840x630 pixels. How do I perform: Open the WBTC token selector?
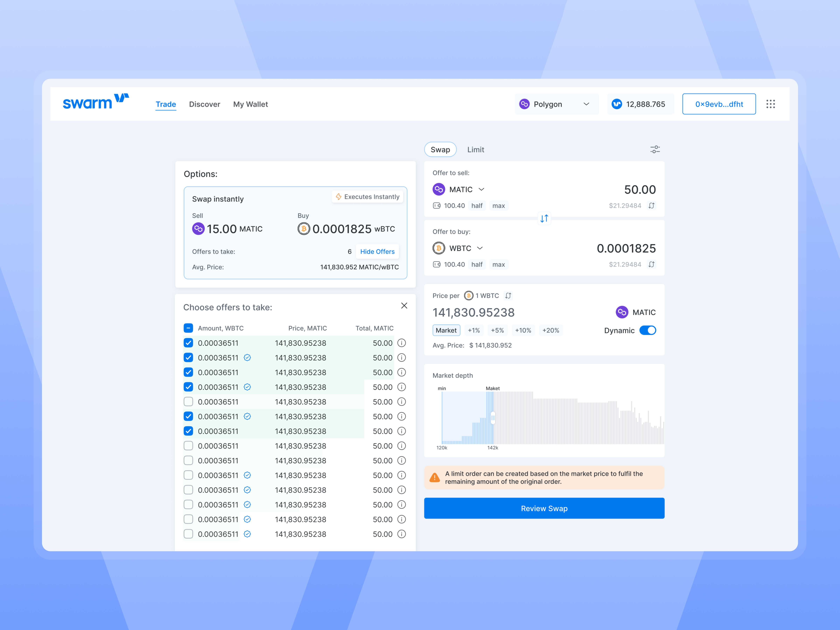pyautogui.click(x=480, y=248)
